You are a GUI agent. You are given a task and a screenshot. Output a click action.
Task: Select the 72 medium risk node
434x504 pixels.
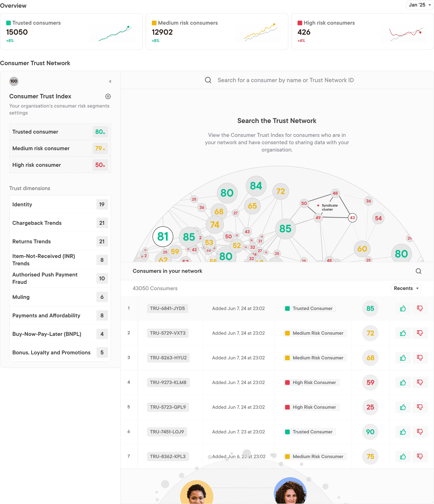click(x=281, y=191)
